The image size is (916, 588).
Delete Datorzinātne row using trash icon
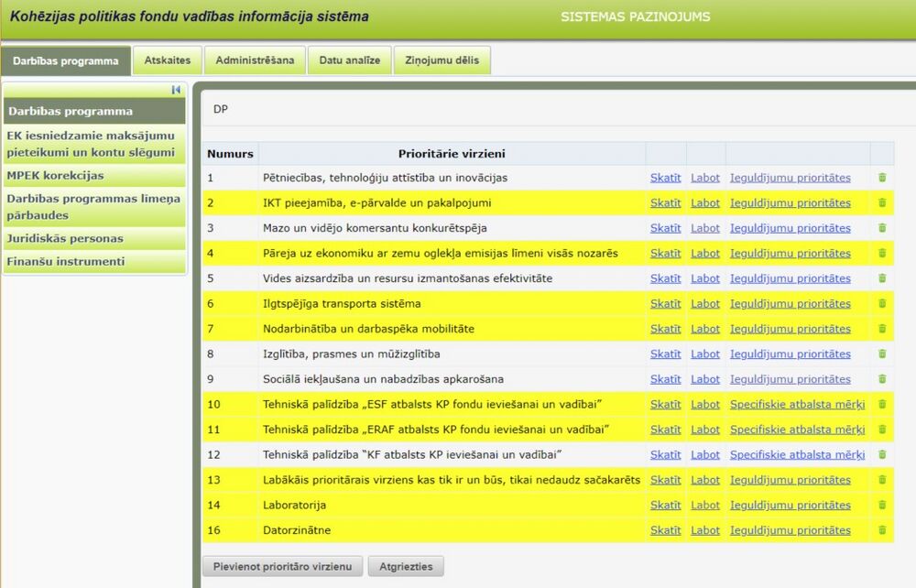(x=882, y=530)
